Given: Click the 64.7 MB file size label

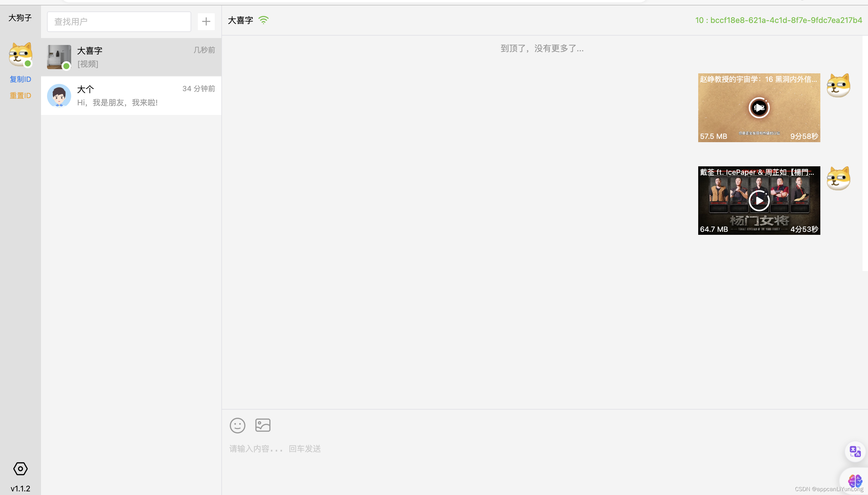Looking at the screenshot, I should coord(714,229).
